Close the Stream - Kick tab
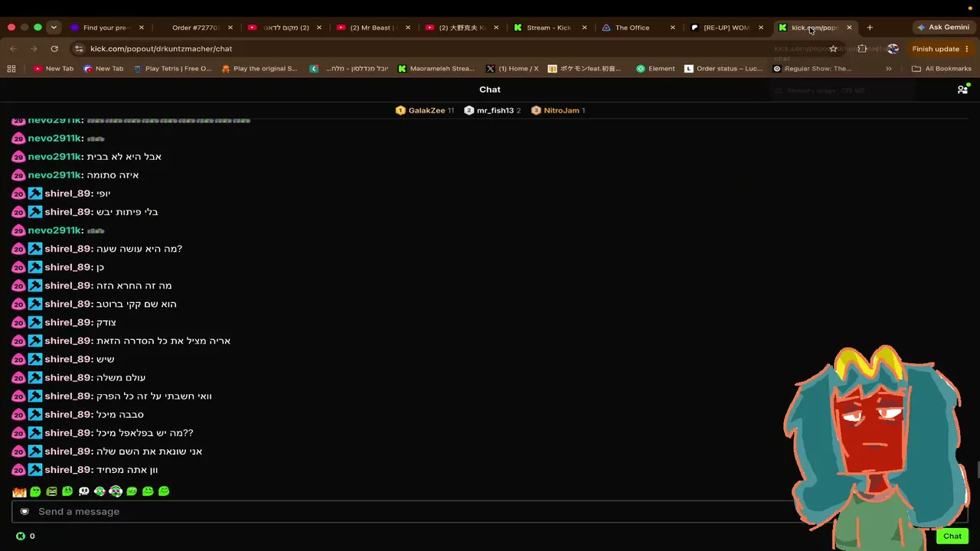The image size is (980, 551). click(585, 28)
